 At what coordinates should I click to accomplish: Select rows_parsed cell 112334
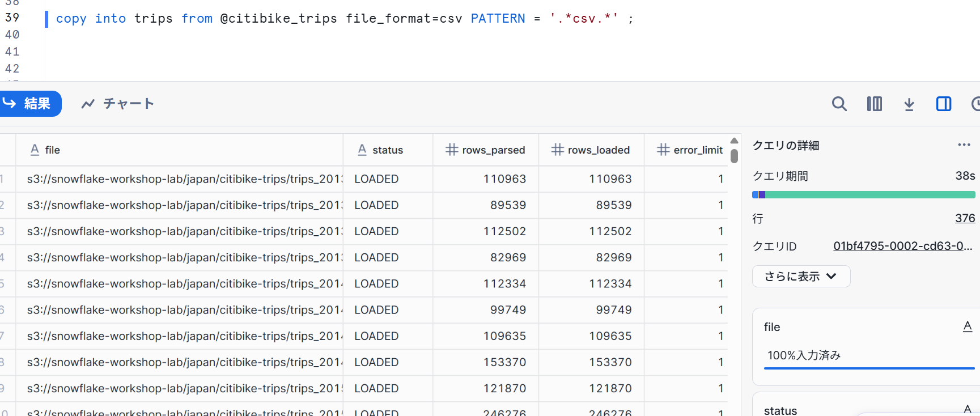coord(486,283)
